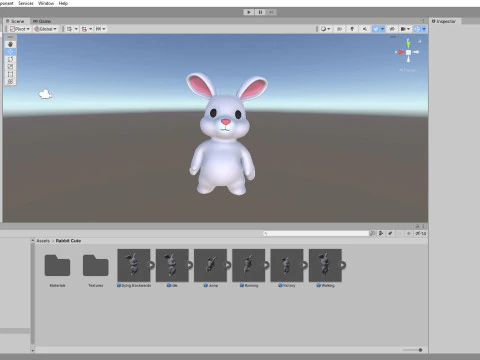Open the Global handle rotation dropdown

point(45,29)
